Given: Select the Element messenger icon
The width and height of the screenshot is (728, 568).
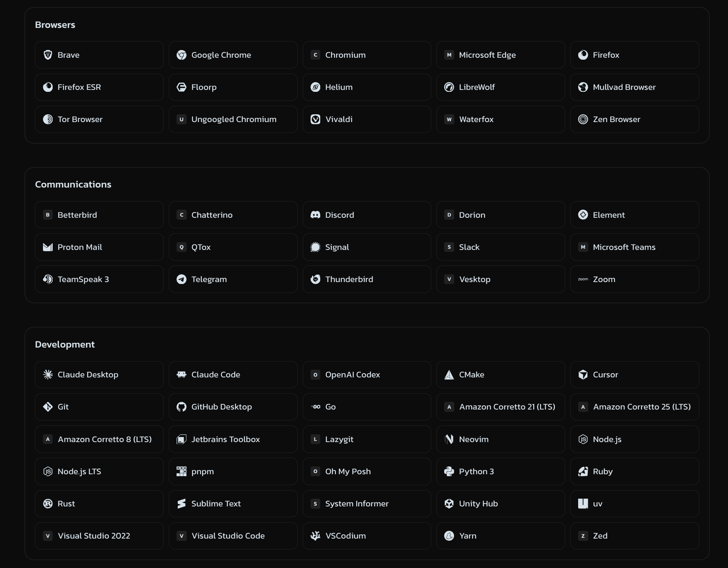Looking at the screenshot, I should [583, 215].
